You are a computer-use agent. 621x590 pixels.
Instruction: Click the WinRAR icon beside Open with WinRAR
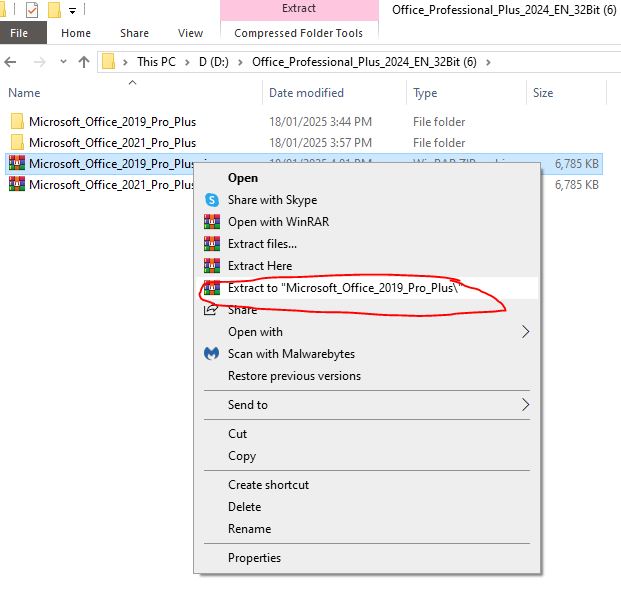(x=212, y=222)
